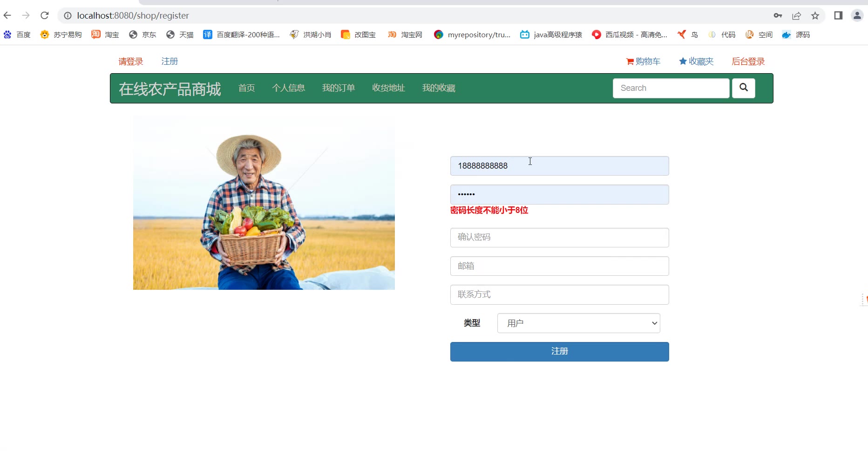868x451 pixels.
Task: Click the password field with dots
Action: pyautogui.click(x=559, y=194)
